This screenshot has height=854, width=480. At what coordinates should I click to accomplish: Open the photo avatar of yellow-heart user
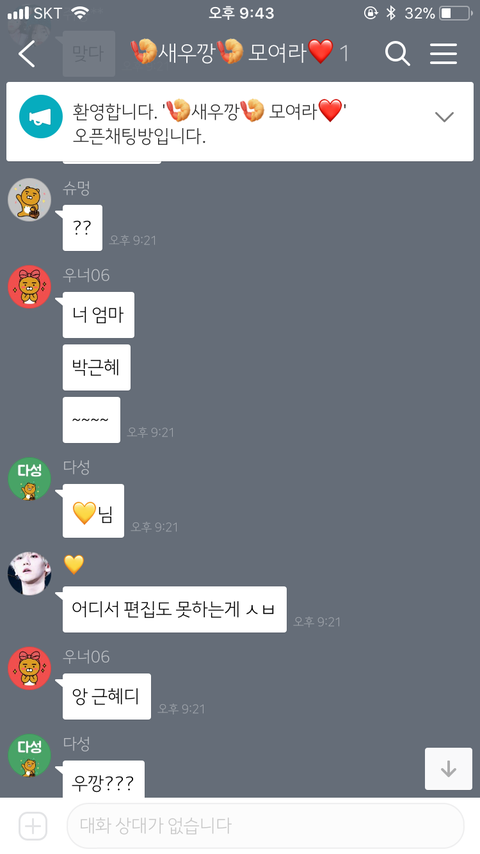(29, 574)
